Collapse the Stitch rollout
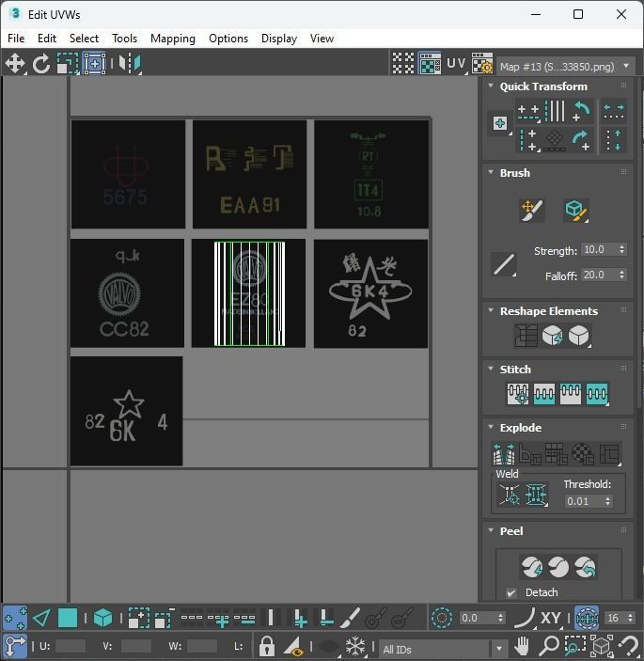The width and height of the screenshot is (644, 661). [491, 369]
